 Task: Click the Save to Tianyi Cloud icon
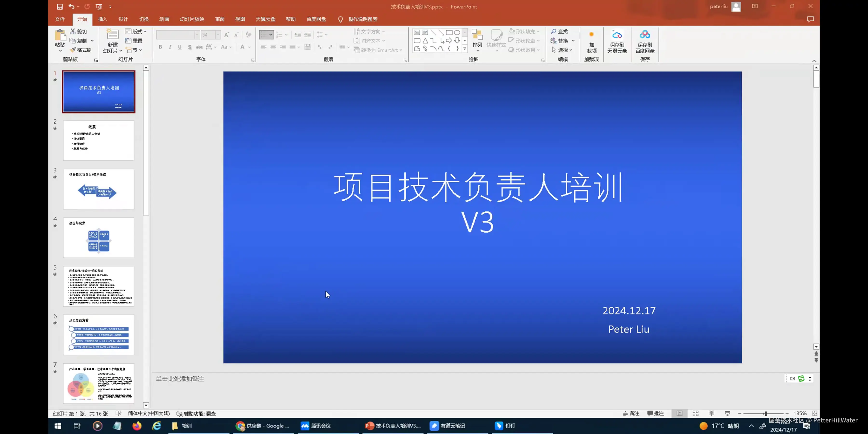[617, 35]
